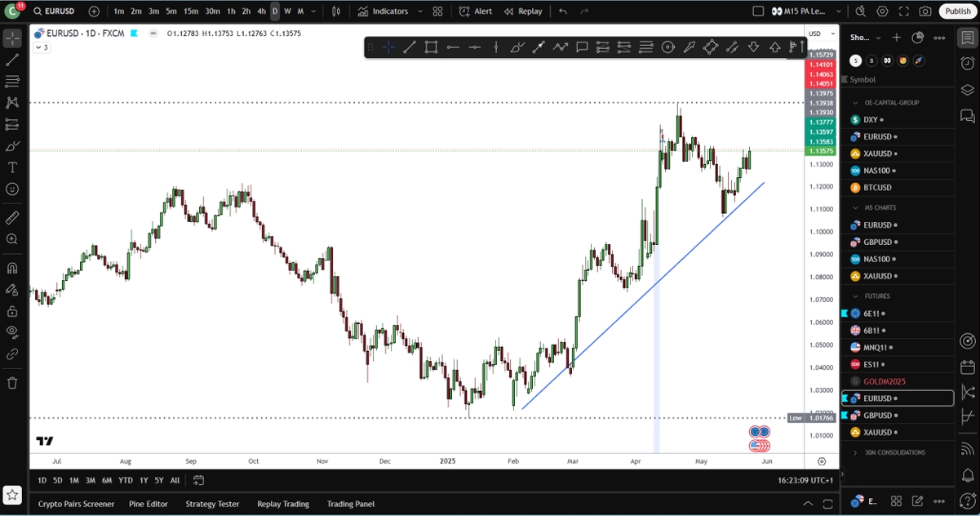
Task: Open the Fibonacci tools in left sidebar
Action: tap(12, 82)
